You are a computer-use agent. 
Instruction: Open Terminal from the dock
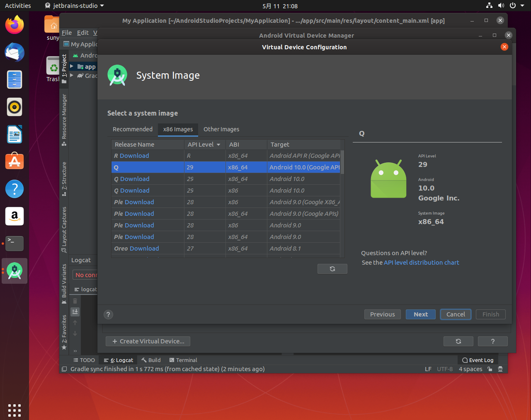(x=15, y=243)
